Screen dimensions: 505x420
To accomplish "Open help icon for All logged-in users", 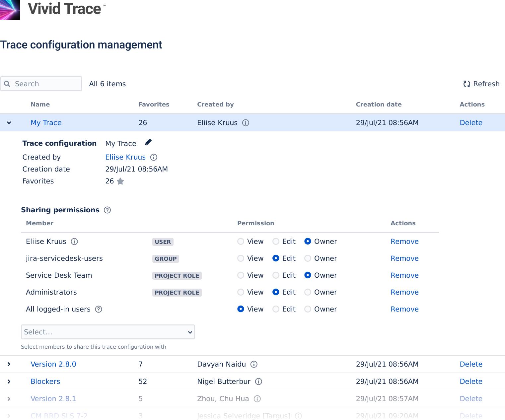I will [x=99, y=309].
